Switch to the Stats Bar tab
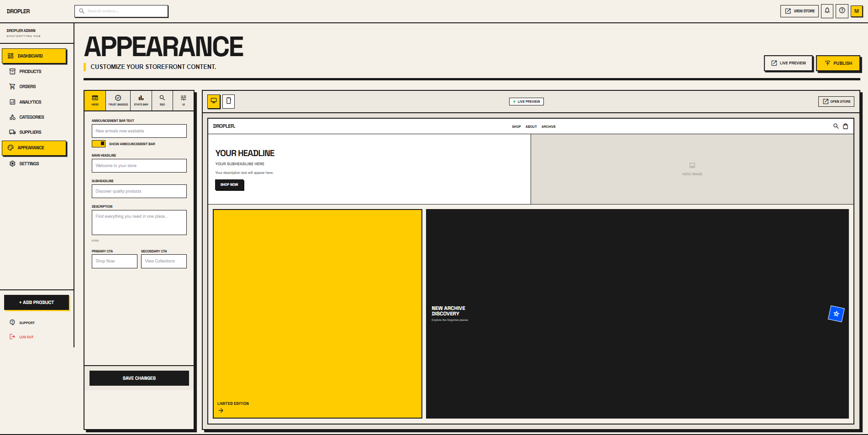This screenshot has height=435, width=868. 141,100
